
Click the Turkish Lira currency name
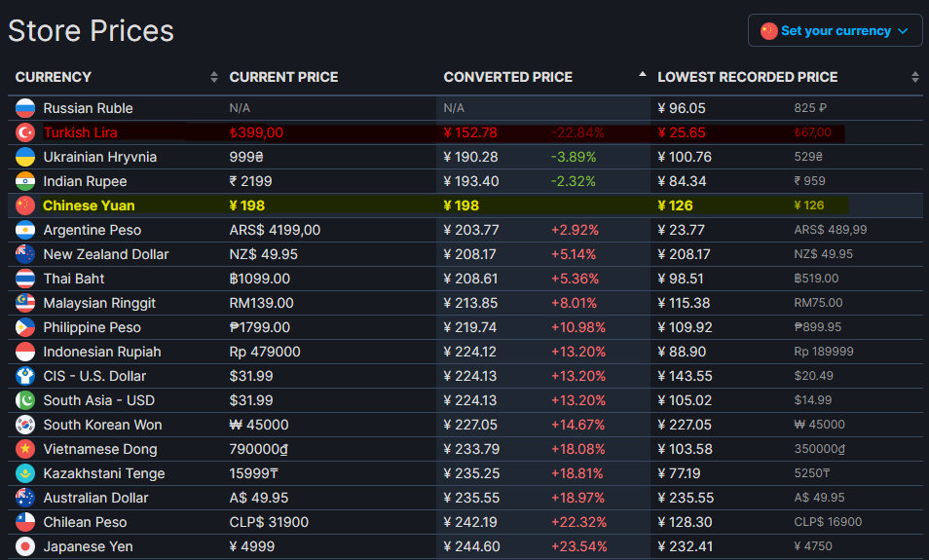coord(80,132)
